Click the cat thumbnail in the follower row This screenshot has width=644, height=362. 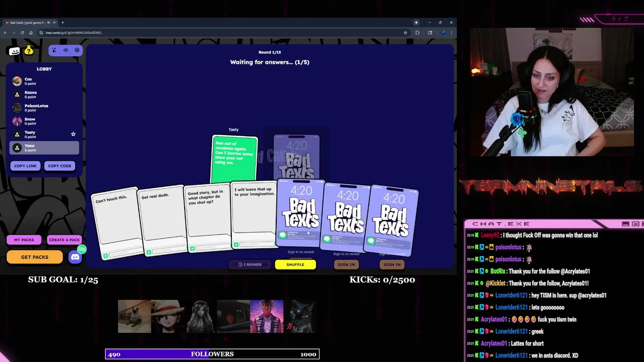(134, 317)
